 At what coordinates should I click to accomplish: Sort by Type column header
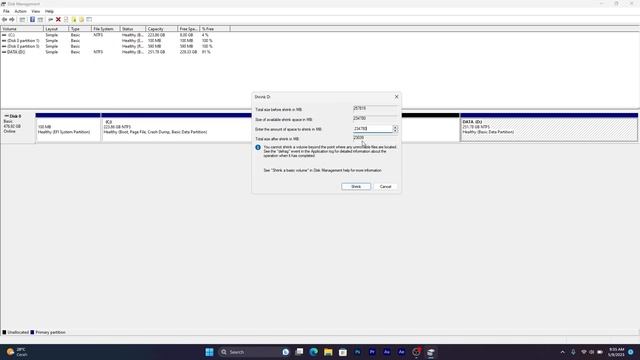80,29
